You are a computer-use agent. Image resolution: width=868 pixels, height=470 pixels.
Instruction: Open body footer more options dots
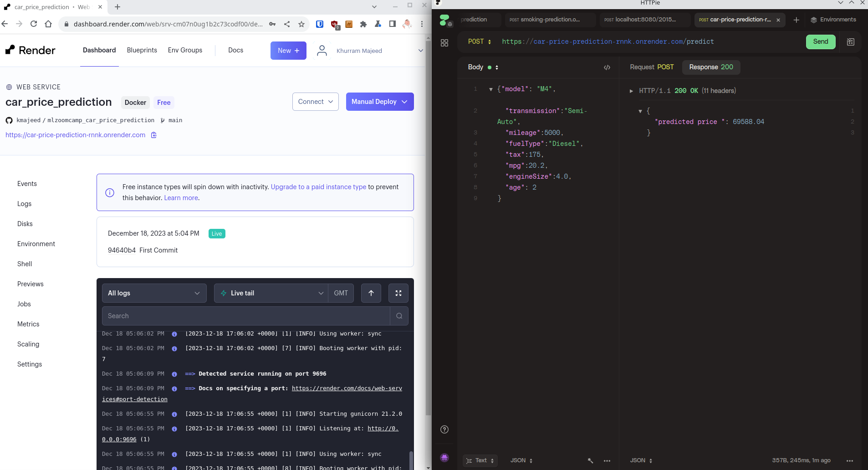click(x=607, y=461)
